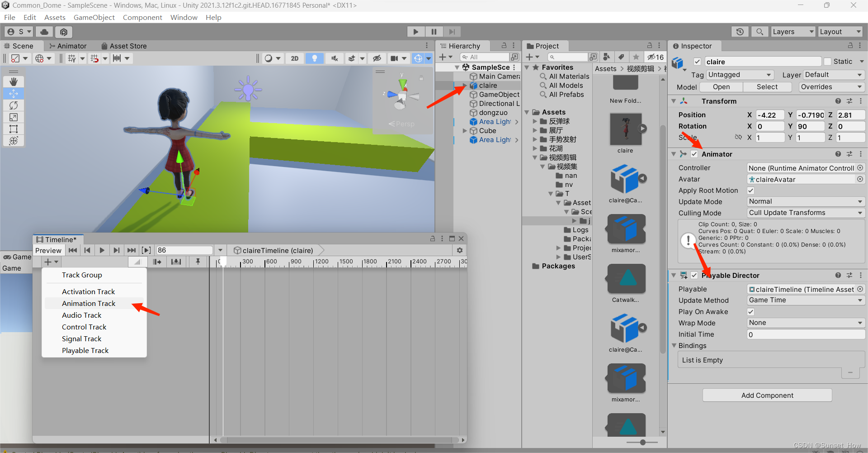This screenshot has width=868, height=453.
Task: Open the Timeline settings gear
Action: (460, 250)
